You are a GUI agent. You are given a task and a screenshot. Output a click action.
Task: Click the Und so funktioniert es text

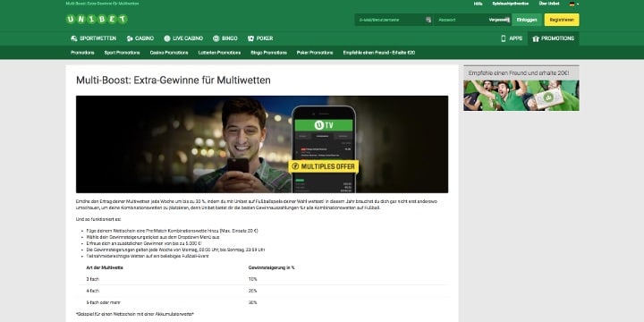(98, 219)
